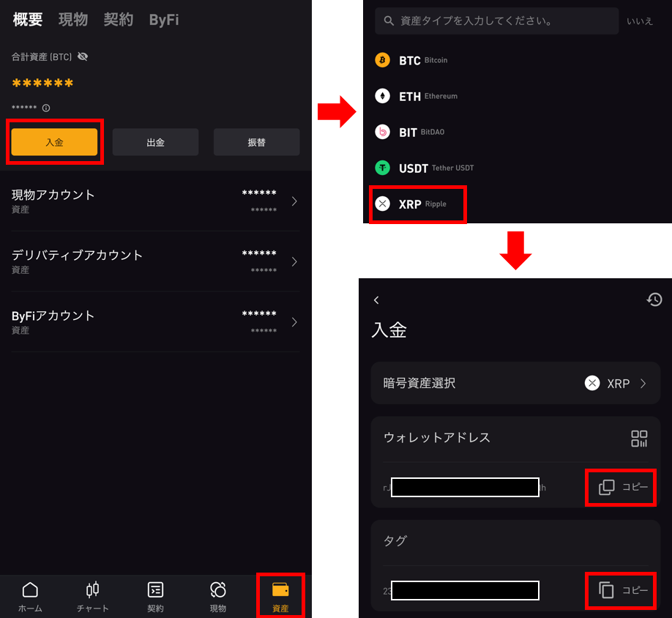Go back from 入金 screen
The height and width of the screenshot is (618, 672).
tap(376, 300)
